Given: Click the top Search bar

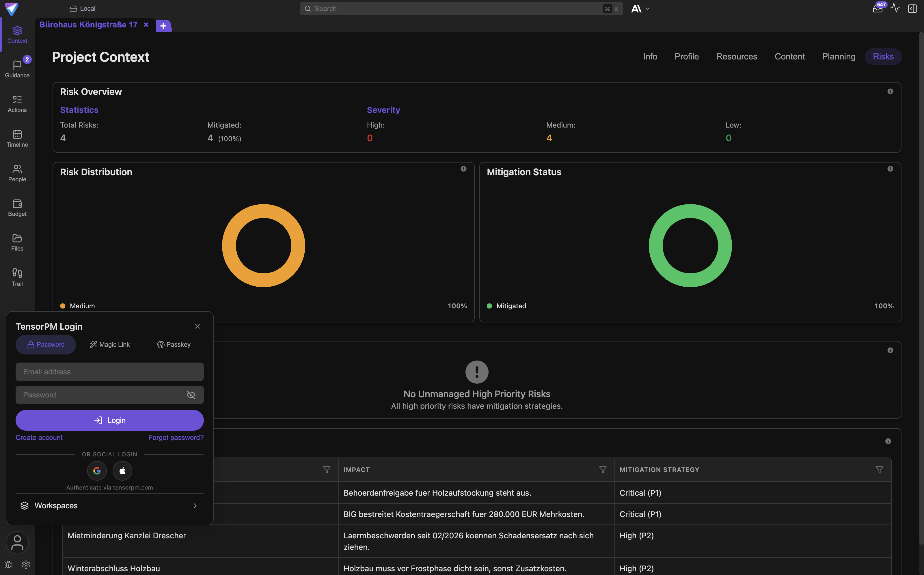Looking at the screenshot, I should (x=461, y=8).
